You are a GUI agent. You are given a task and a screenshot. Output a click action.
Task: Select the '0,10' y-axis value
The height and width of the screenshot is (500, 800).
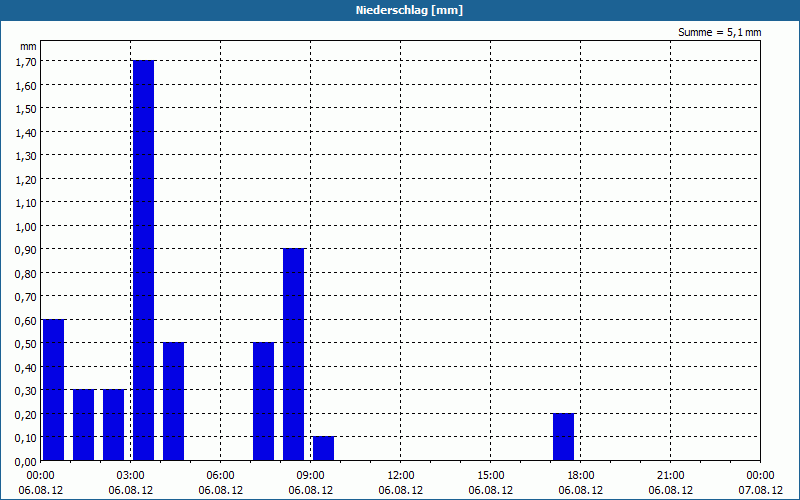(x=26, y=438)
